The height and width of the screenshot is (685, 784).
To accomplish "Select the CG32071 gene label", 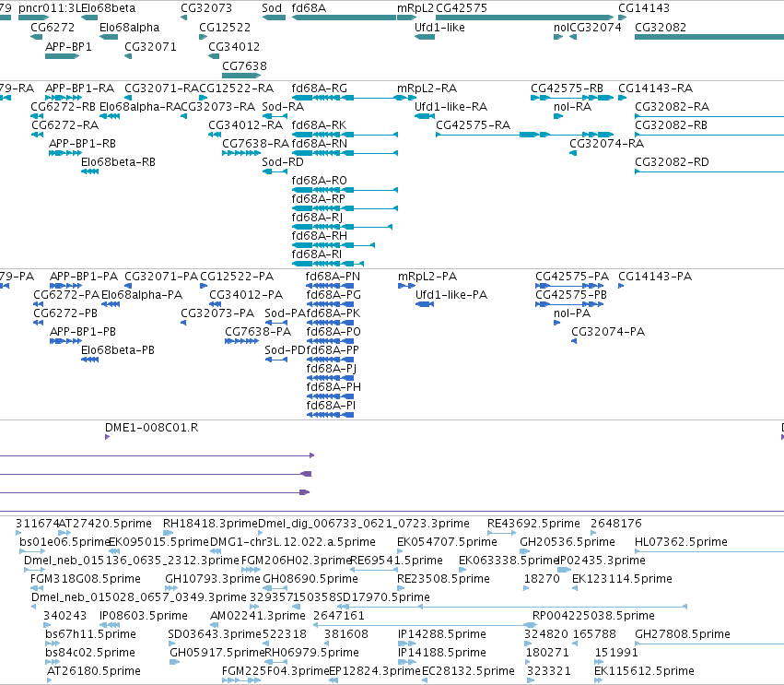I will 150,46.
